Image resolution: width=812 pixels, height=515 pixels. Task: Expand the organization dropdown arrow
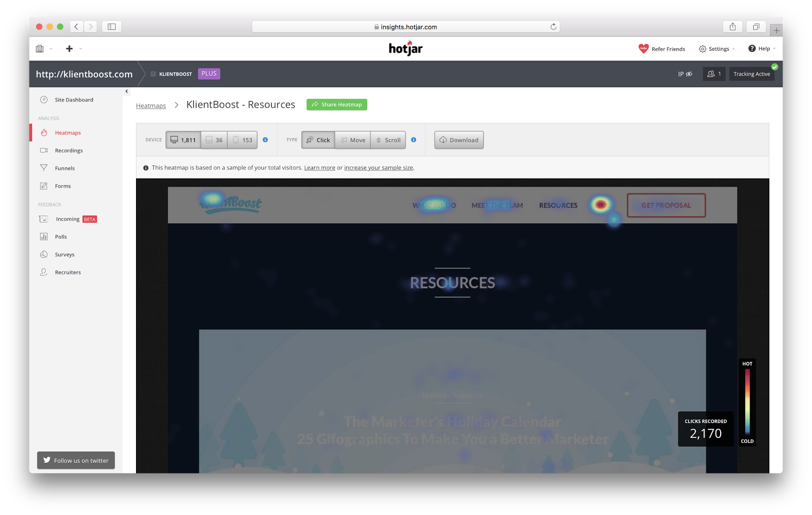(51, 49)
